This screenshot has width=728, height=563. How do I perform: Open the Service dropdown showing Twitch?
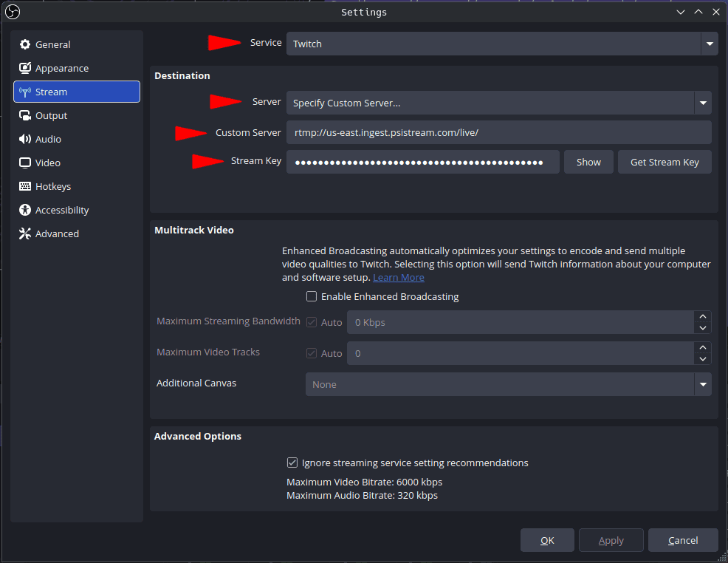pyautogui.click(x=502, y=44)
